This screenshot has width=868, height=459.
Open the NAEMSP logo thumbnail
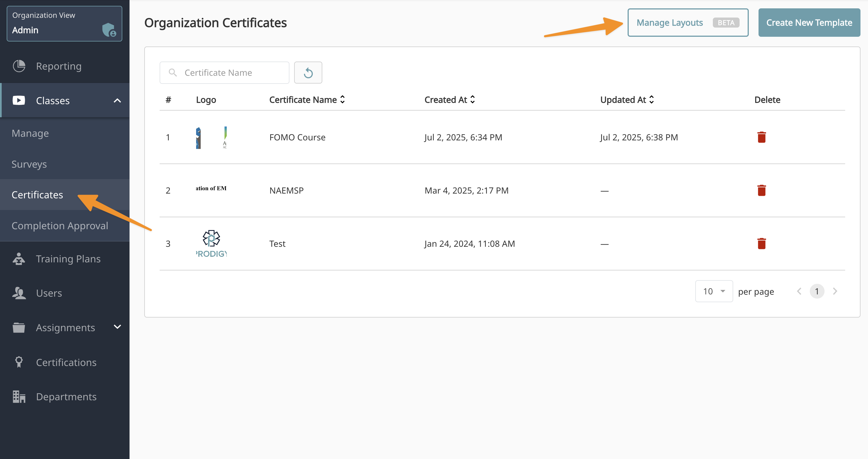(x=211, y=188)
